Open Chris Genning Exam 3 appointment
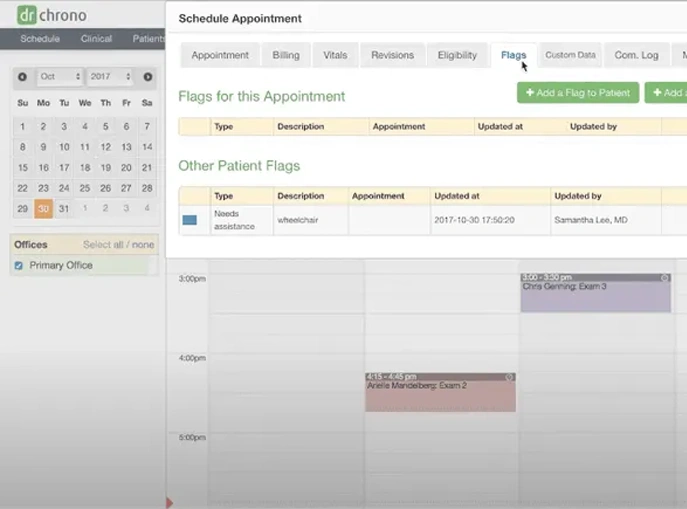The height and width of the screenshot is (509, 687). pyautogui.click(x=595, y=293)
